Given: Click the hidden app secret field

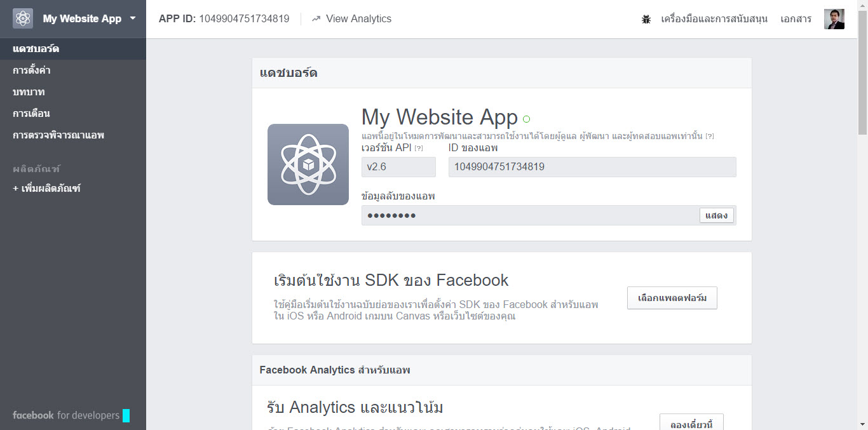Looking at the screenshot, I should click(x=549, y=215).
